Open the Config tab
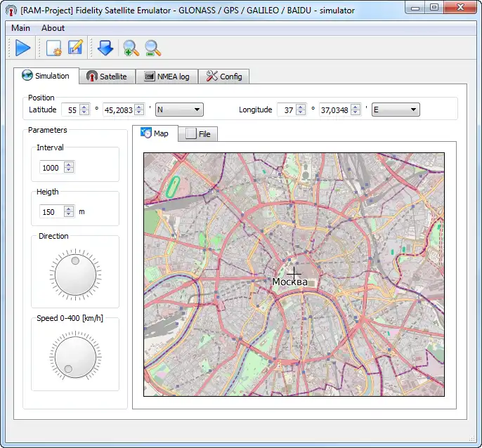 [x=223, y=77]
